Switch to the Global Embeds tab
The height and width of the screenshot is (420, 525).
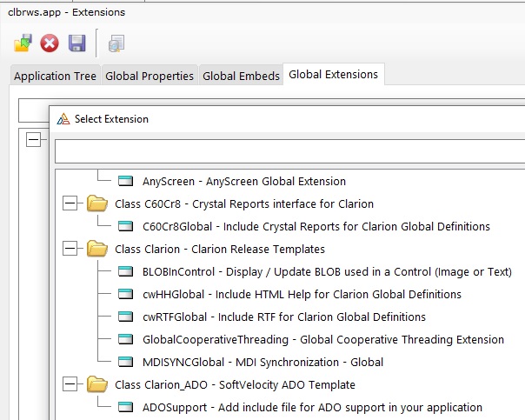tap(241, 76)
